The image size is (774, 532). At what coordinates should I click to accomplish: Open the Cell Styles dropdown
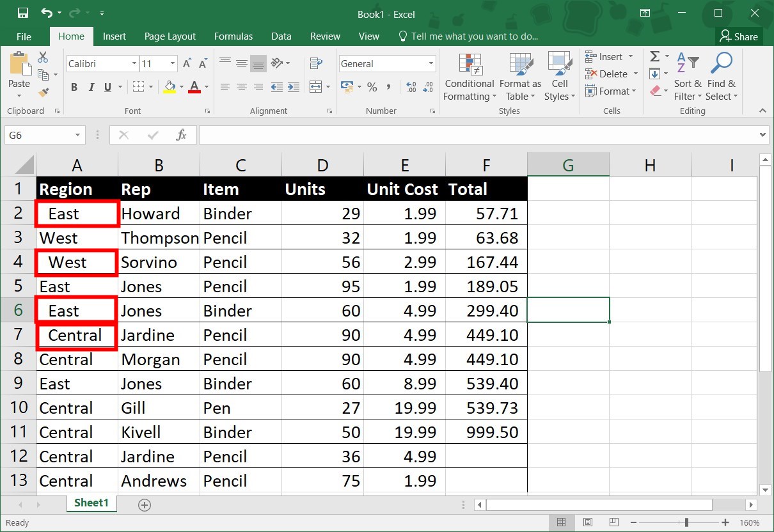(x=560, y=77)
